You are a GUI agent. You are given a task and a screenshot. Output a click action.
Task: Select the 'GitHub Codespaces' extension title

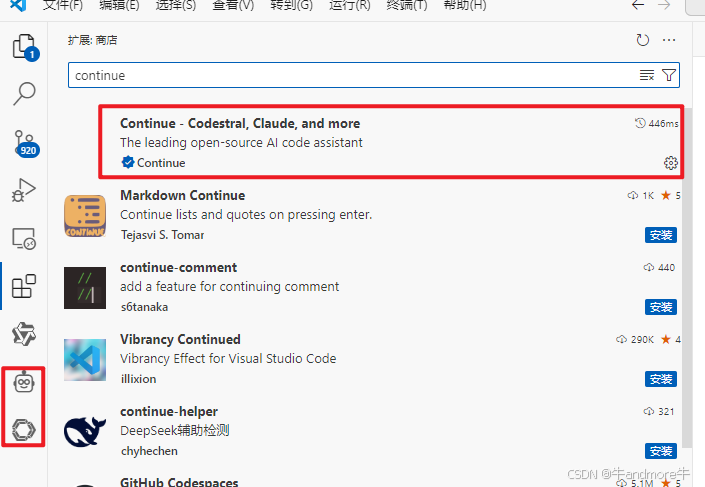pos(179,482)
